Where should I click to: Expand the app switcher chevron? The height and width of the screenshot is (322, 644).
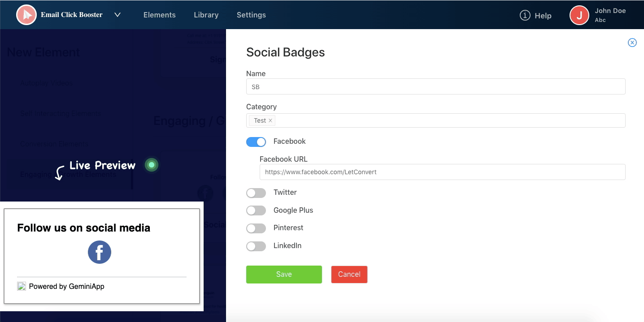(x=117, y=15)
